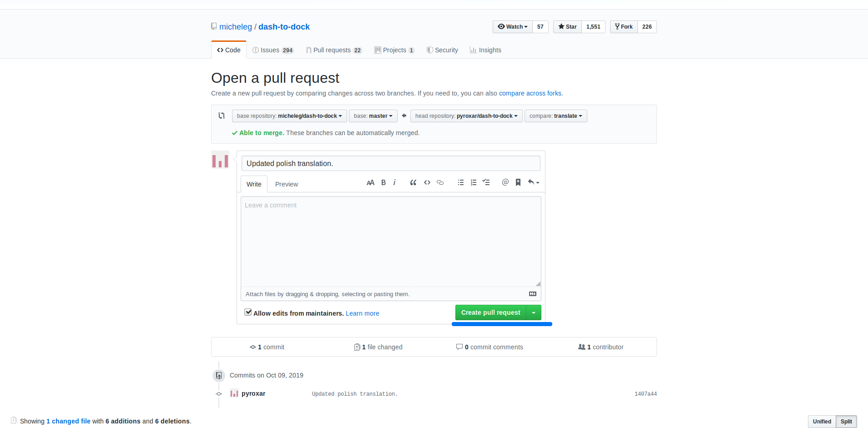868x428 pixels.
Task: Click the Markdown supported icon under the comment box
Action: pos(533,294)
